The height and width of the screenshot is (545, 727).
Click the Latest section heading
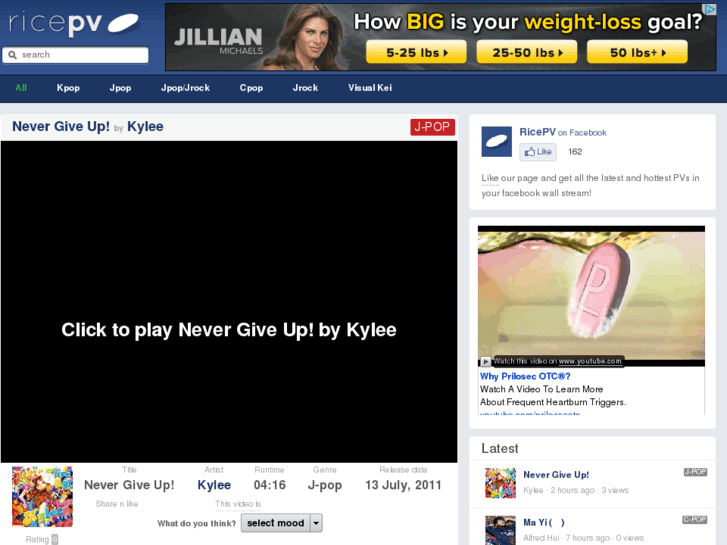[x=499, y=449]
